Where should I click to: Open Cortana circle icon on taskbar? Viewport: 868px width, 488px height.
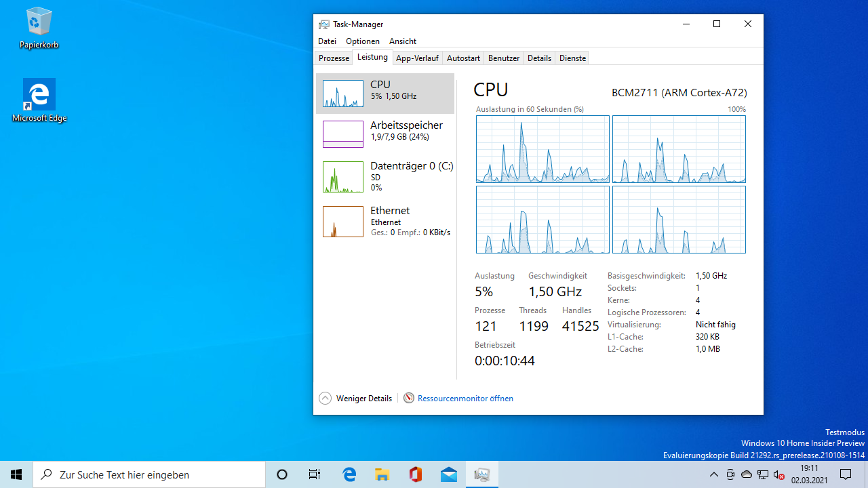click(x=282, y=474)
